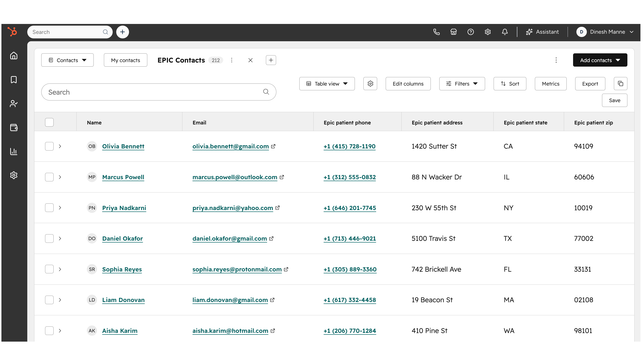Click the copy/duplicate view icon
The width and height of the screenshot is (644, 362).
[621, 84]
